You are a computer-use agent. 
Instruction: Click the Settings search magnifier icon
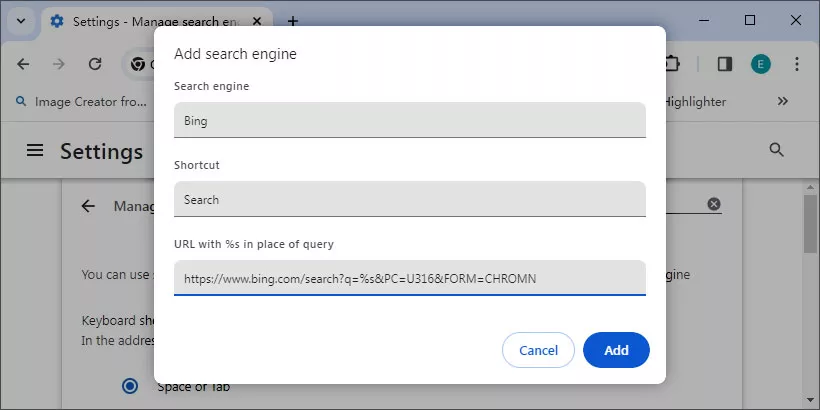tap(777, 150)
